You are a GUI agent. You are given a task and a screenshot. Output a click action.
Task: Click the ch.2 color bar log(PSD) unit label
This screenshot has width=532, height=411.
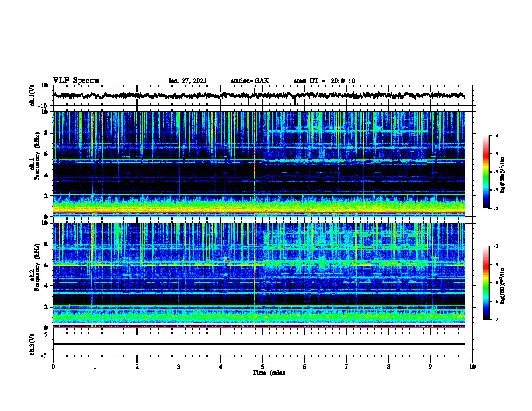point(503,285)
